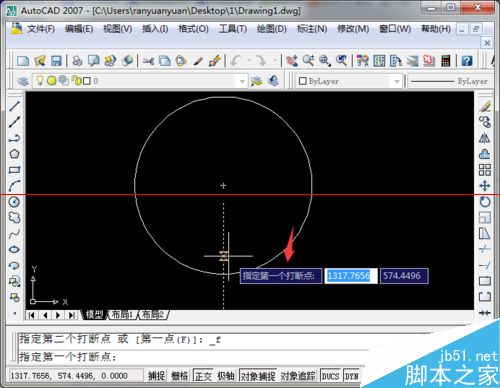Toggle the DUCS status button
Screen dimensions: 500x388
330,376
